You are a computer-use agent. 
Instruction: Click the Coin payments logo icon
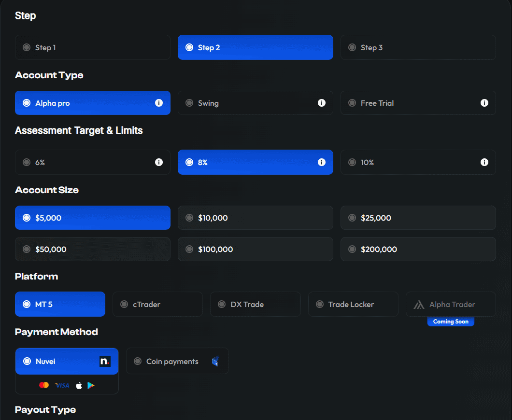point(215,361)
